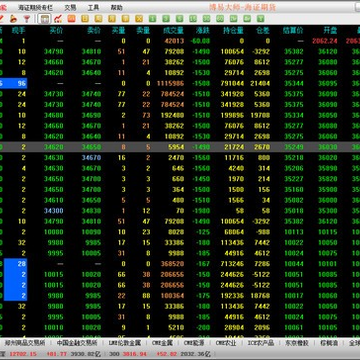Select the highlighted row volume 5954
360x360 pixels.
click(176, 147)
